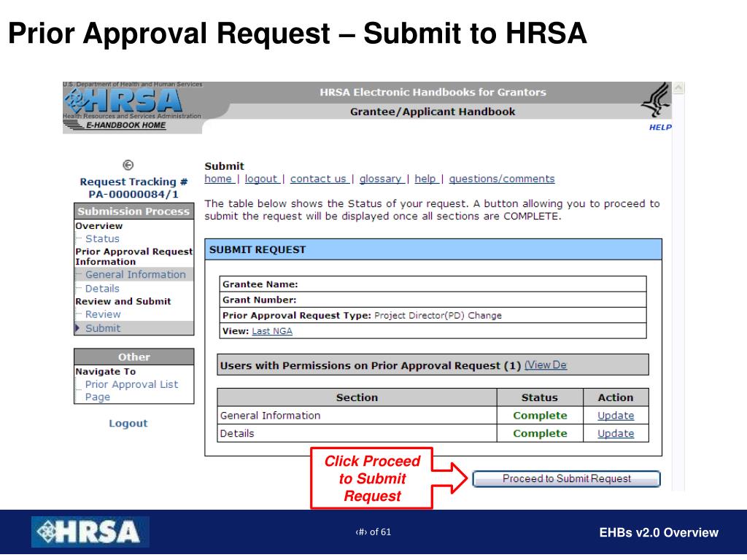Image resolution: width=747 pixels, height=560 pixels.
Task: Click the Complete status for Details
Action: point(540,433)
